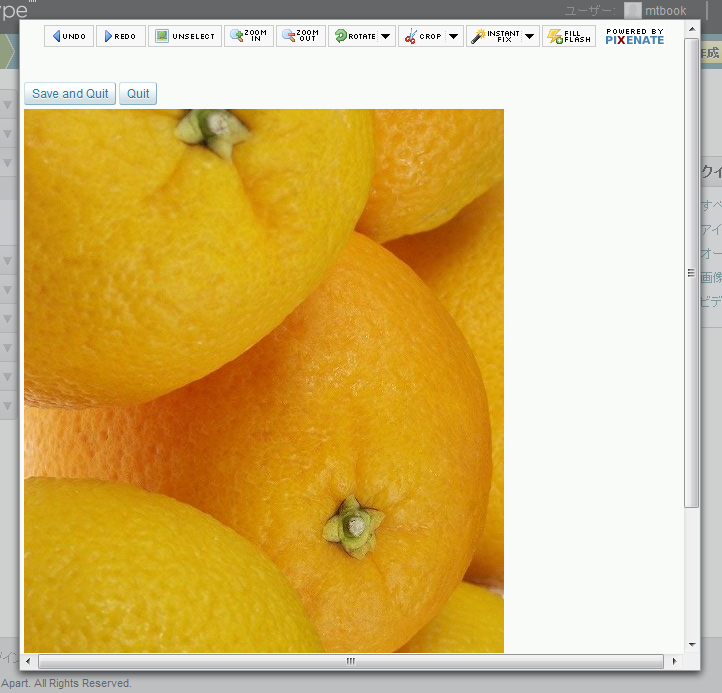Click the horizontal scrollbar left arrow
Viewport: 722px width, 693px height.
[28, 661]
